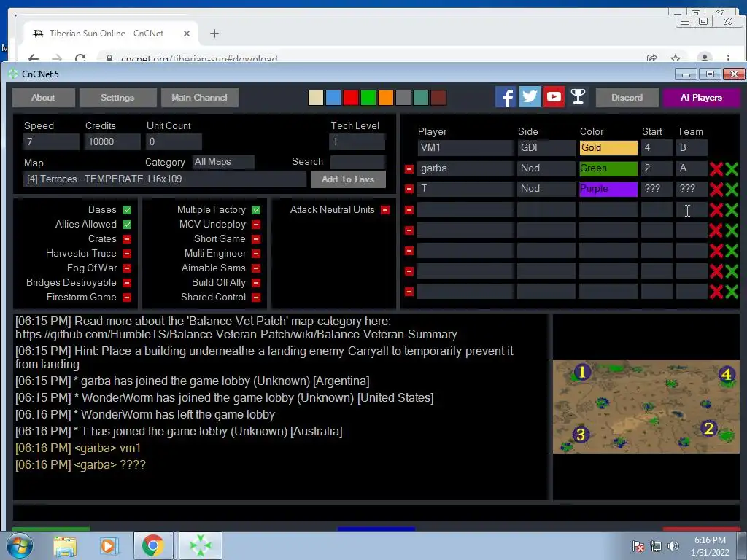Accept garba with the green X

tap(732, 168)
